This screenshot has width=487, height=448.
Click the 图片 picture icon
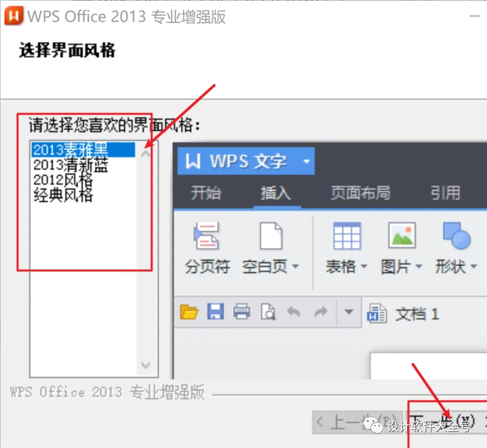pos(402,235)
